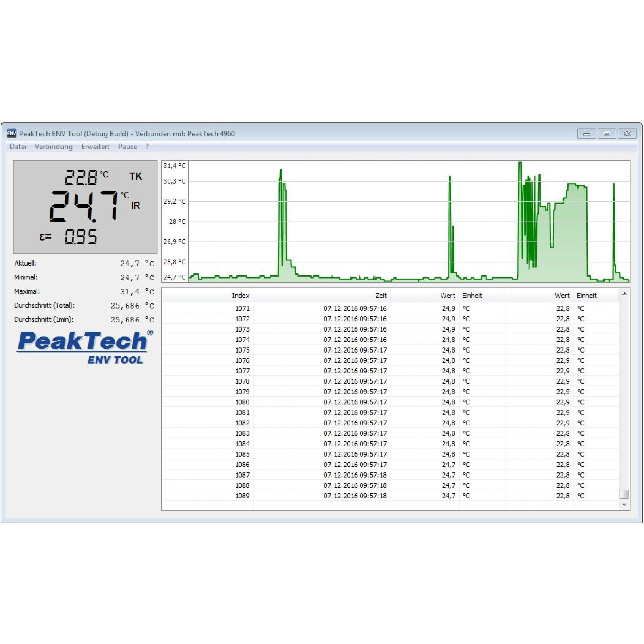Select table row with index 1084
This screenshot has height=644, width=644.
391,444
